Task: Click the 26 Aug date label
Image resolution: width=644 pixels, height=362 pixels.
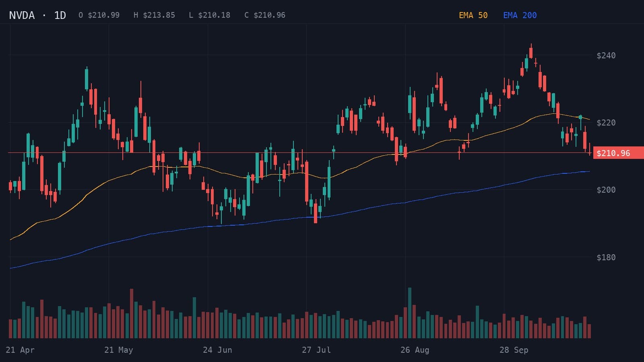Action: click(x=415, y=350)
